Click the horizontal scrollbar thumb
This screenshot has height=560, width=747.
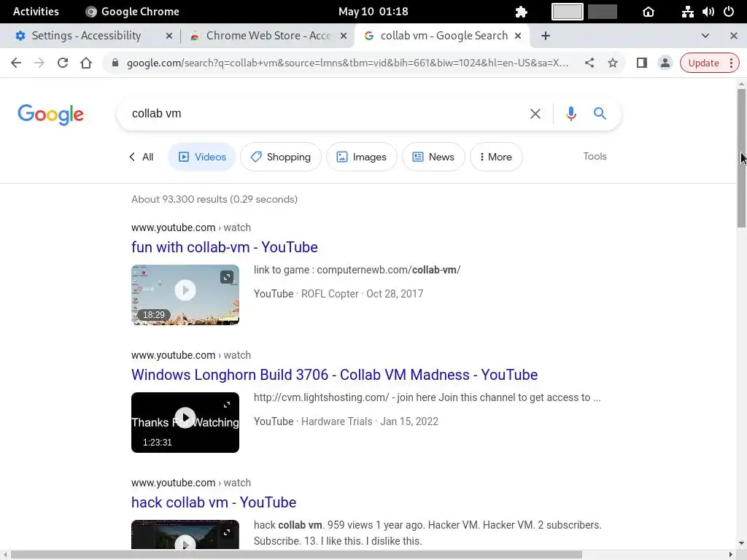tap(296, 555)
